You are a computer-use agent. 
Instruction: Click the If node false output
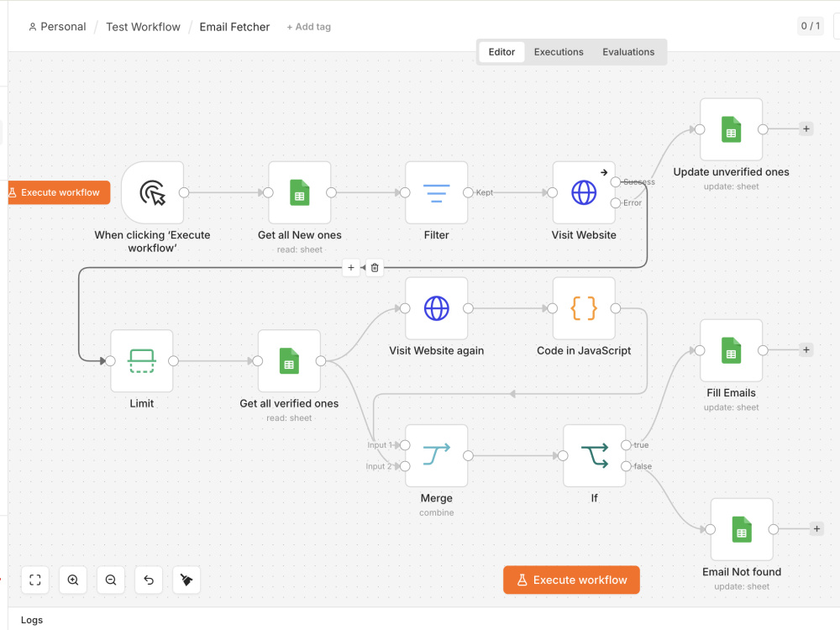[x=626, y=466]
